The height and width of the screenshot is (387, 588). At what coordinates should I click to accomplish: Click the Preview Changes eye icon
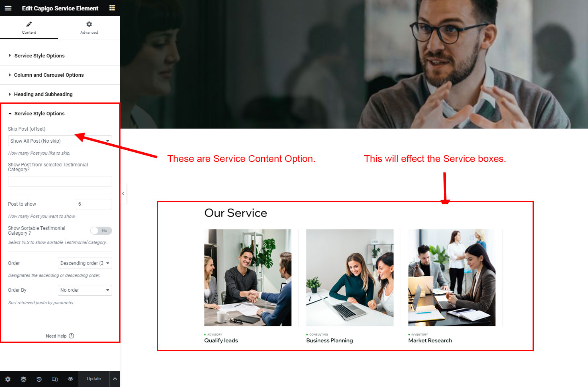(x=71, y=379)
